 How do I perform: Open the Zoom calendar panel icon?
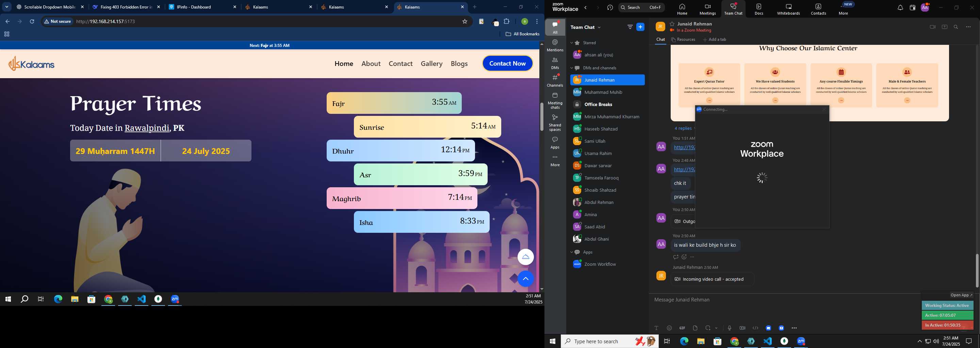click(x=912, y=7)
